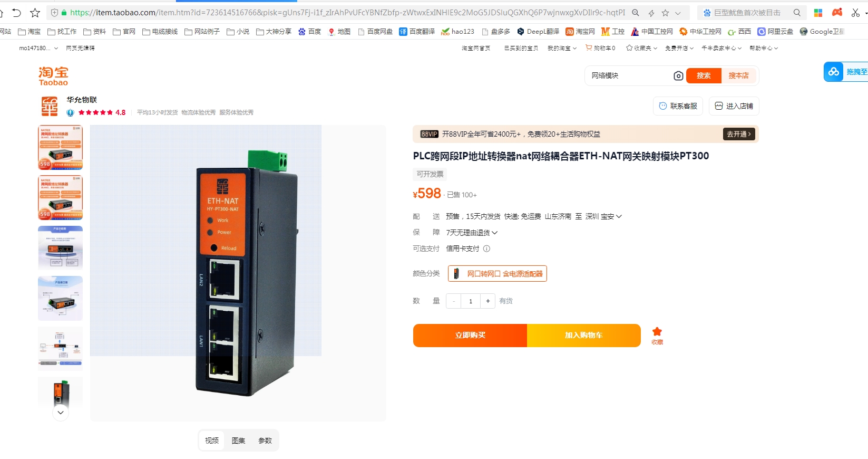868x459 pixels.
Task: Decrease quantity with the minus button
Action: tap(454, 301)
